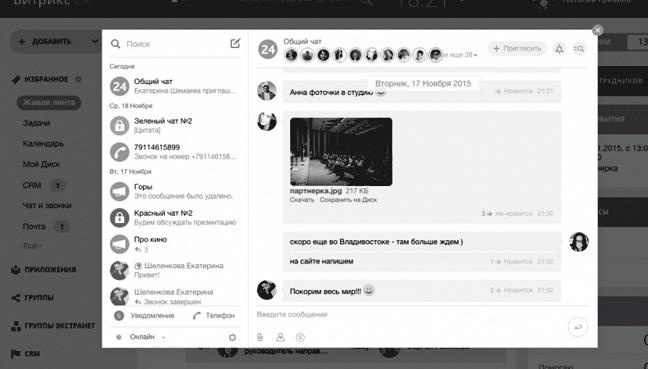Screen dimensions: 648x369
Task: Click the Приложения sidebar icon
Action: (16, 269)
